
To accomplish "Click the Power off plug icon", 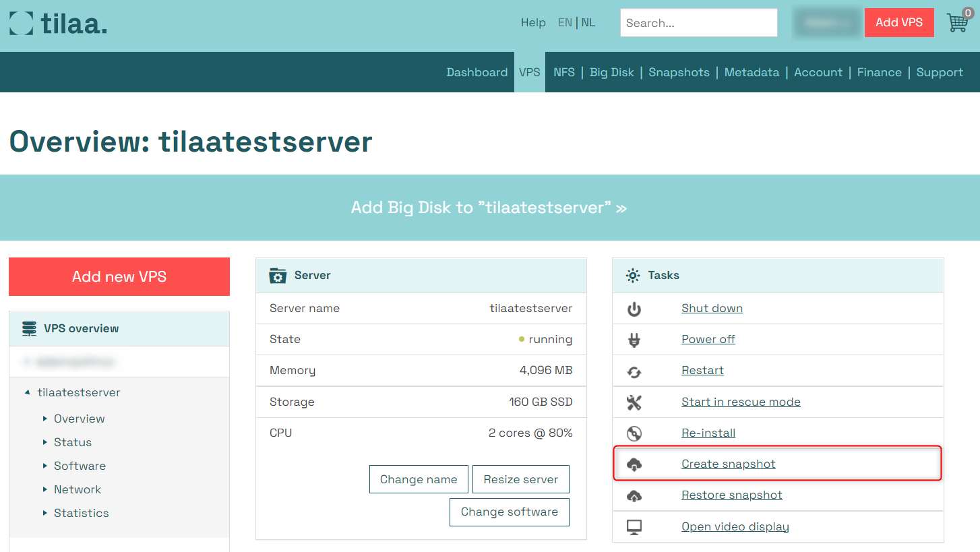I will tap(634, 339).
